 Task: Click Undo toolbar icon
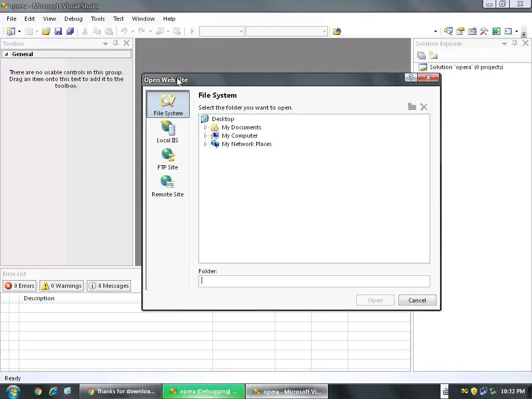coord(124,31)
